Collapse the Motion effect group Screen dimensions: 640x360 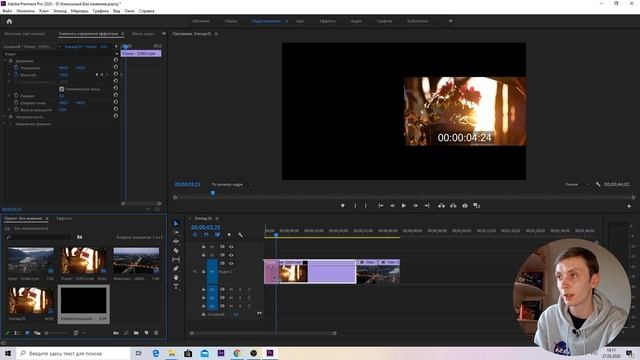click(x=5, y=60)
